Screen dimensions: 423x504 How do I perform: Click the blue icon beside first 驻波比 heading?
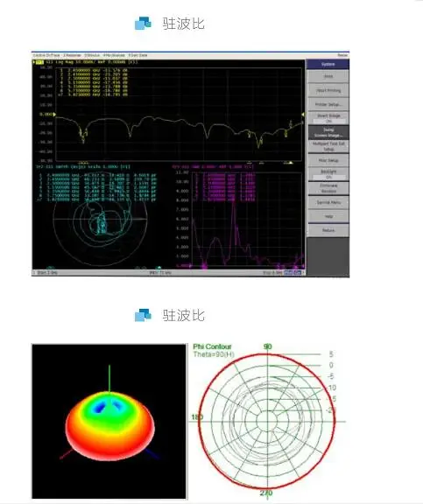tap(143, 24)
